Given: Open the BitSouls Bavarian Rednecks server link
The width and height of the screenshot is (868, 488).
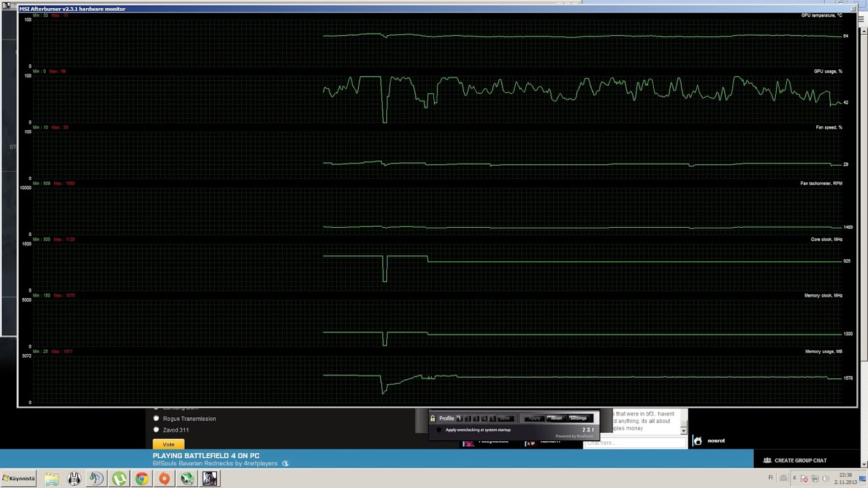Looking at the screenshot, I should click(x=215, y=464).
